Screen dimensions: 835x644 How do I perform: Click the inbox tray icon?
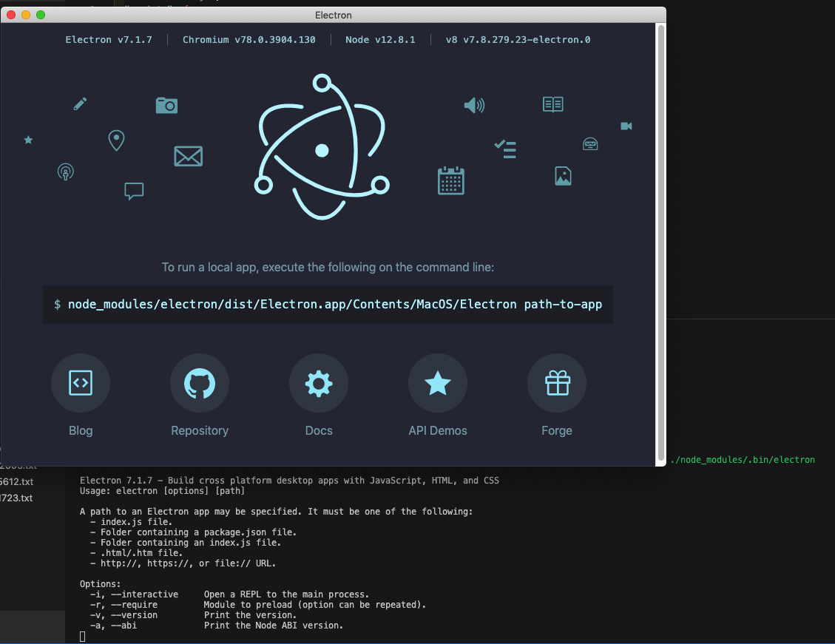coord(590,143)
